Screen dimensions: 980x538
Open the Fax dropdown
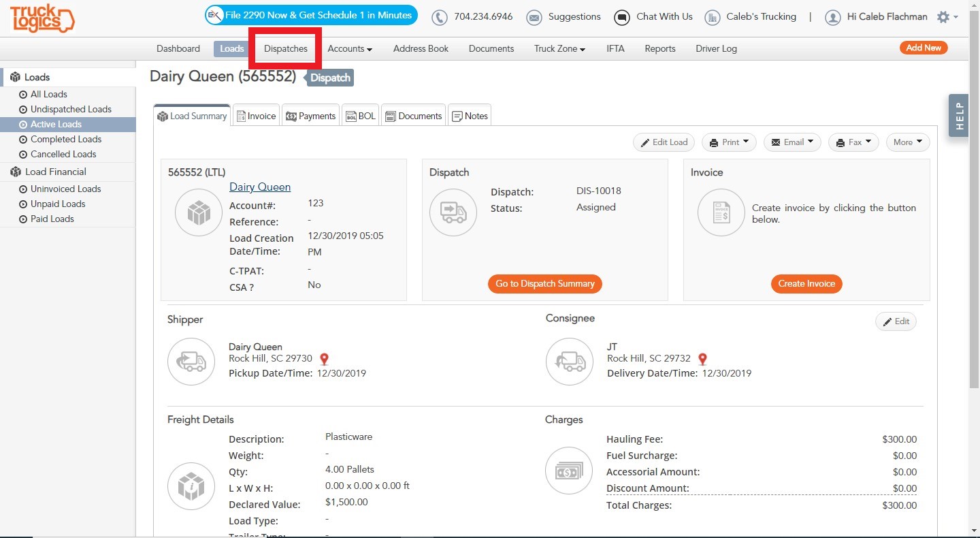point(853,142)
